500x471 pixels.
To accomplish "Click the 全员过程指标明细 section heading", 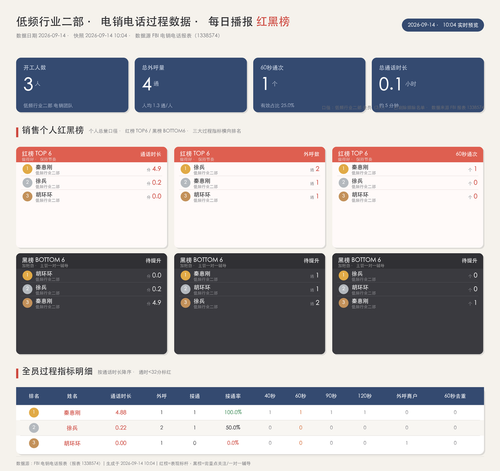I will pyautogui.click(x=57, y=371).
